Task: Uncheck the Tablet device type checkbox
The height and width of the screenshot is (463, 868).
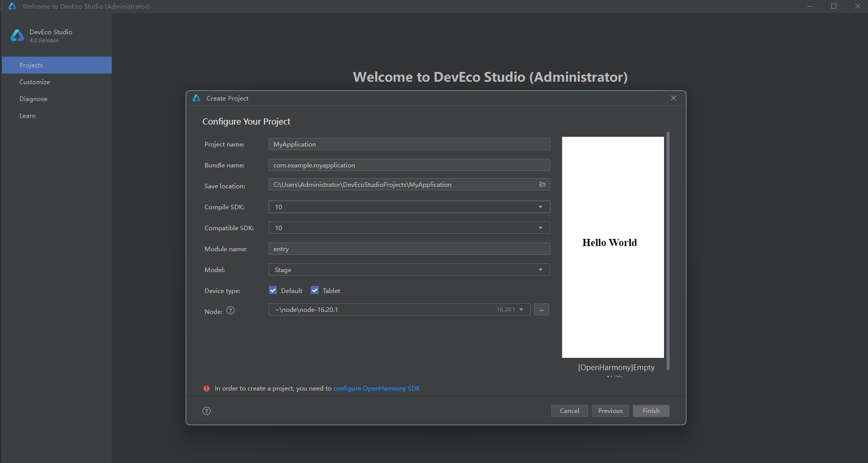Action: click(315, 290)
